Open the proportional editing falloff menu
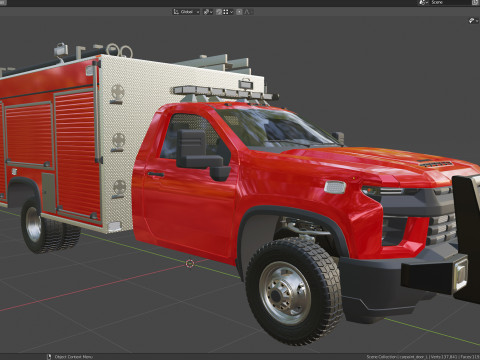The image size is (480, 360). (248, 12)
